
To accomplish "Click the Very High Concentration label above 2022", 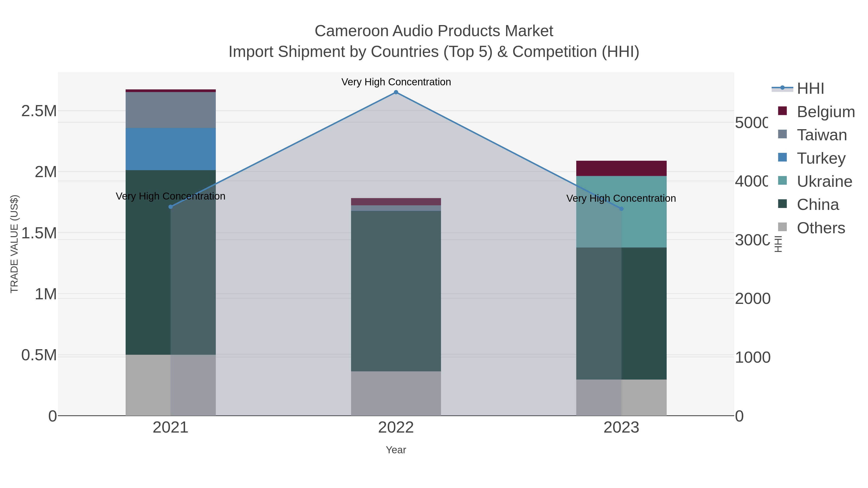I will coord(396,82).
